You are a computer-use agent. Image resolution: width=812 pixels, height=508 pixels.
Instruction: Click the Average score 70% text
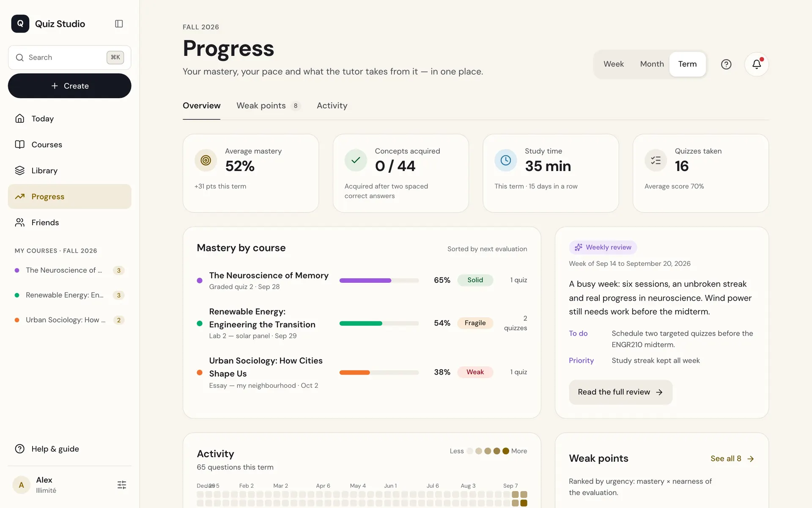[674, 186]
